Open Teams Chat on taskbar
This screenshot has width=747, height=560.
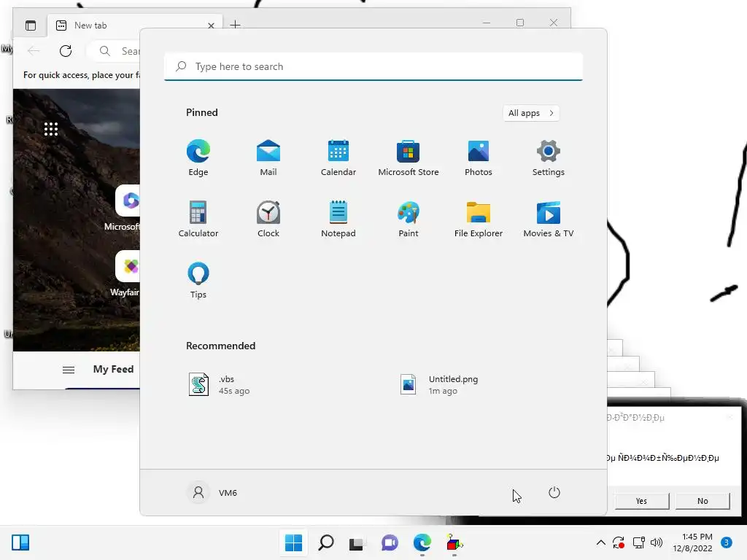click(x=390, y=542)
